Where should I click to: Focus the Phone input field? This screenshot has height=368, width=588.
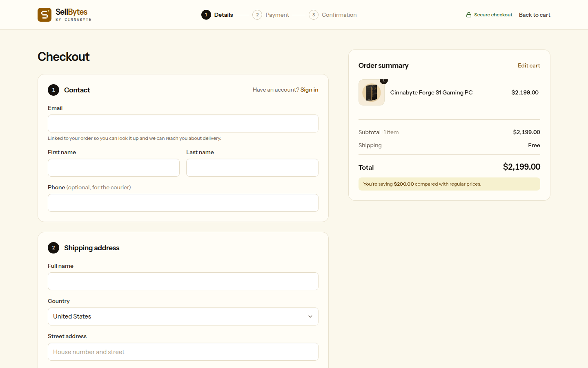183,203
